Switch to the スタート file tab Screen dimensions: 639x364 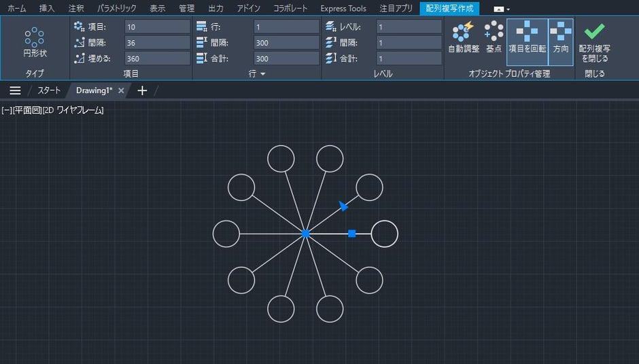pyautogui.click(x=49, y=90)
